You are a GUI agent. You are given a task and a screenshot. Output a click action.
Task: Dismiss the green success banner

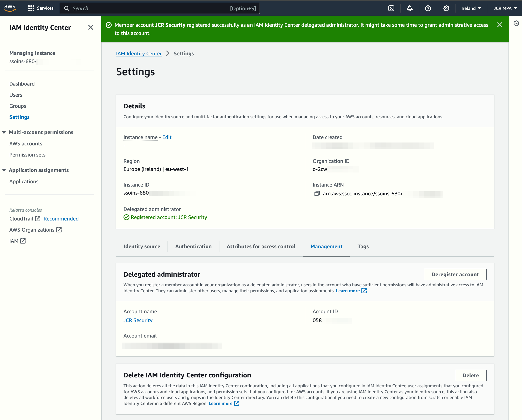point(500,25)
